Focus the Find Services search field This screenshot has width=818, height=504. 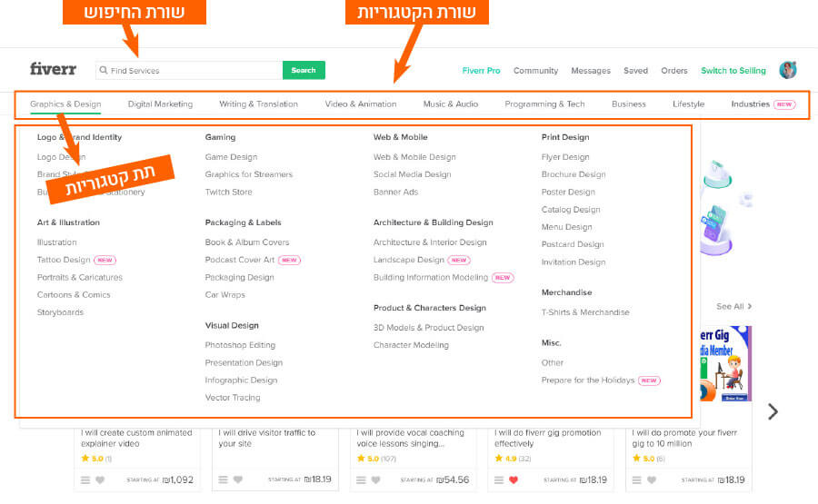click(x=191, y=71)
